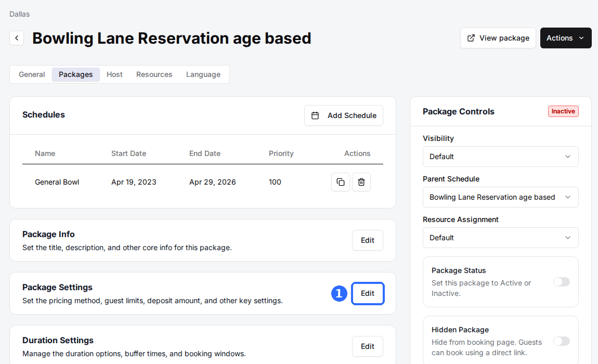This screenshot has height=364, width=598.
Task: Select the Packages tab
Action: pos(75,74)
